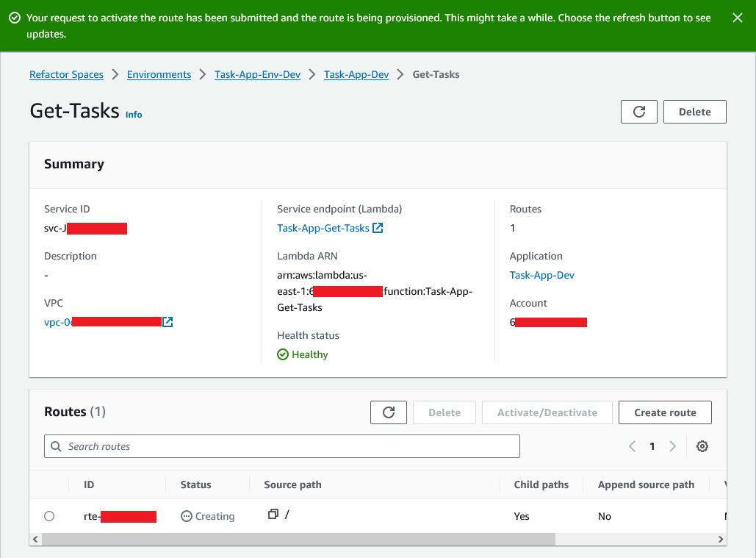Select the rte- route radio button
The height and width of the screenshot is (558, 756).
pyautogui.click(x=49, y=516)
